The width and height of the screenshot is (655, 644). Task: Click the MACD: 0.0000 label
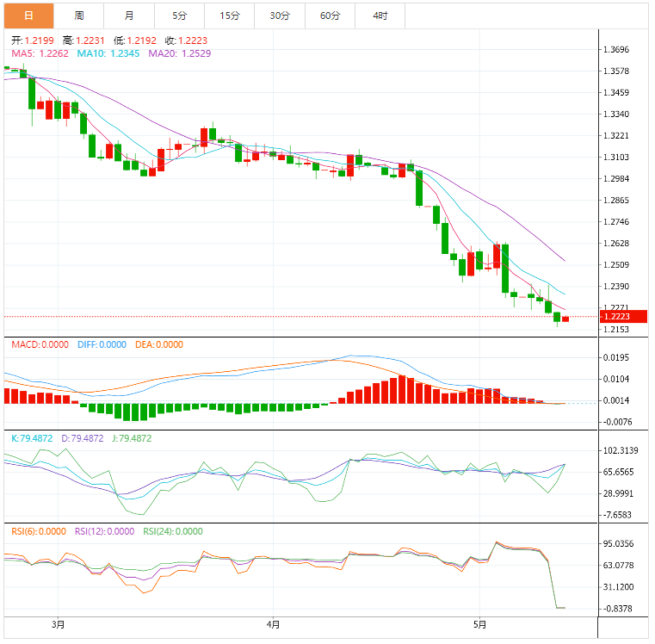40,344
